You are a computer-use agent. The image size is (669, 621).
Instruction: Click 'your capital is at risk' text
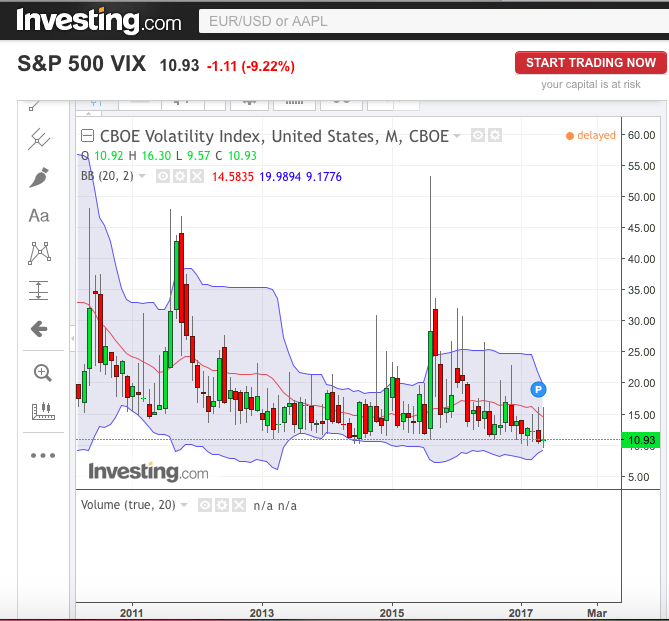590,85
